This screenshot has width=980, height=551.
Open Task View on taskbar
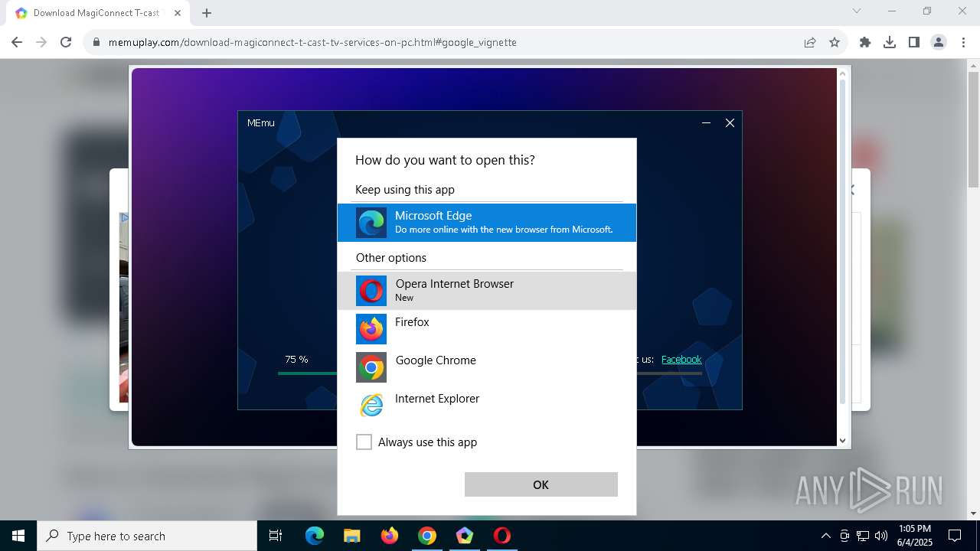(x=276, y=536)
